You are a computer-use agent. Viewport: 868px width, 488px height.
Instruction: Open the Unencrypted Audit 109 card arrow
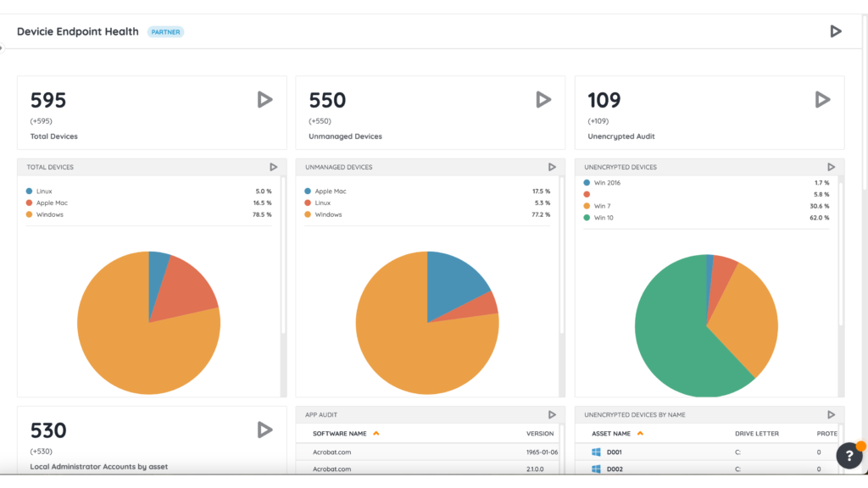(822, 100)
